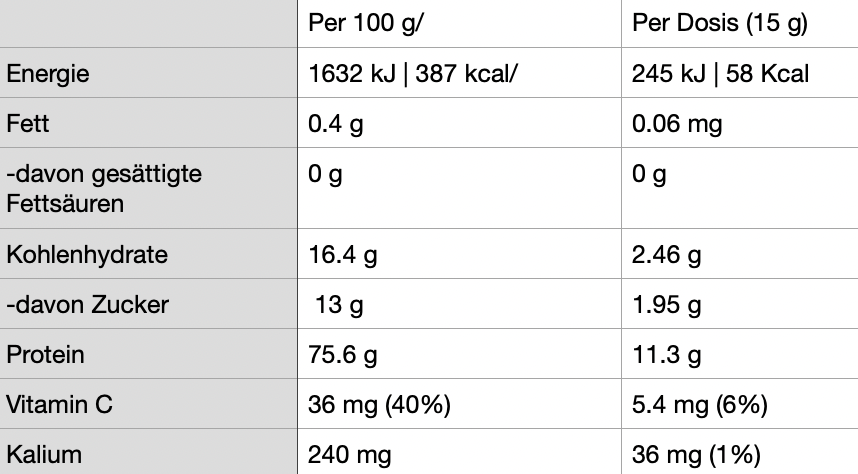
Task: Select the Energie row label cell
Action: click(x=148, y=73)
